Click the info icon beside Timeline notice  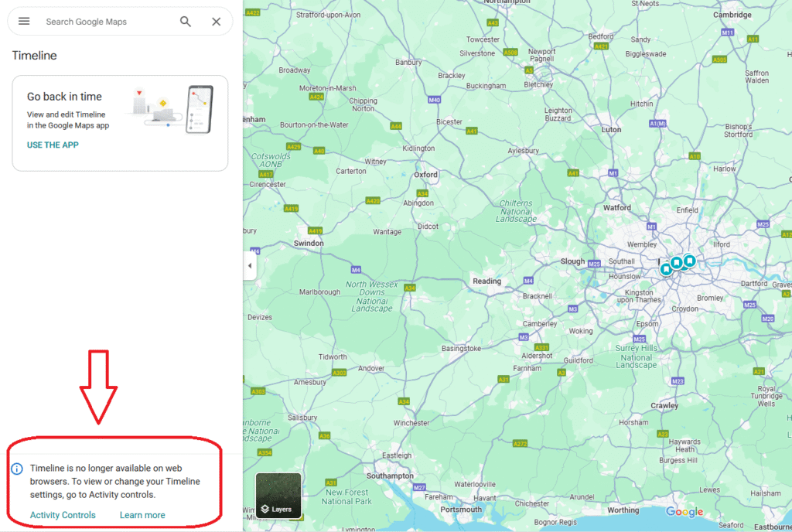pyautogui.click(x=17, y=469)
